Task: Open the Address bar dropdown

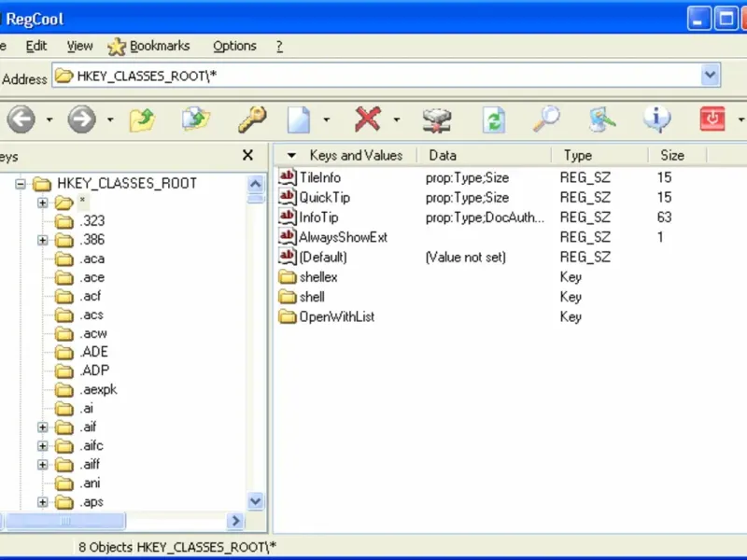Action: 710,76
